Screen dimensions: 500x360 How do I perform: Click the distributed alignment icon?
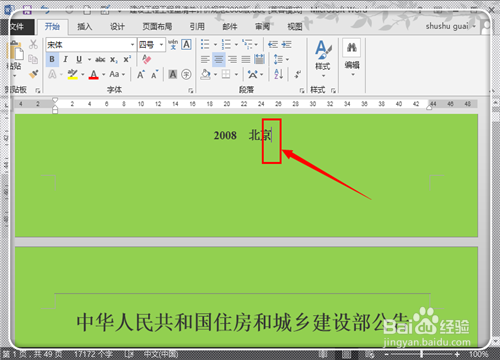[259, 59]
